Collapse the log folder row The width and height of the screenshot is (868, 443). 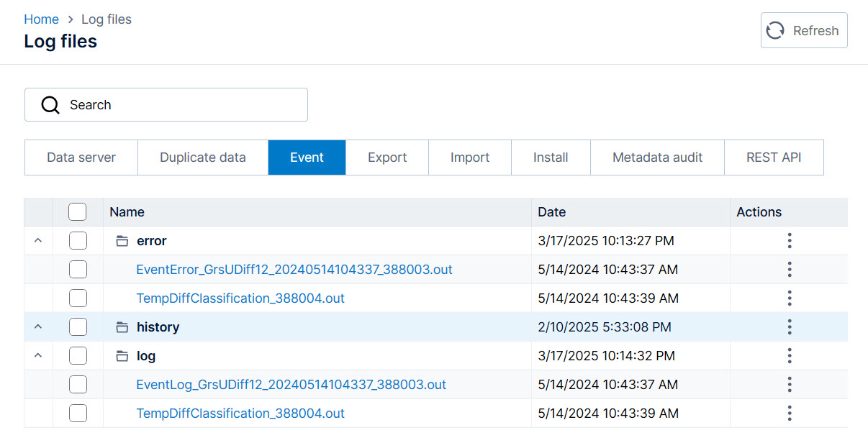[38, 355]
